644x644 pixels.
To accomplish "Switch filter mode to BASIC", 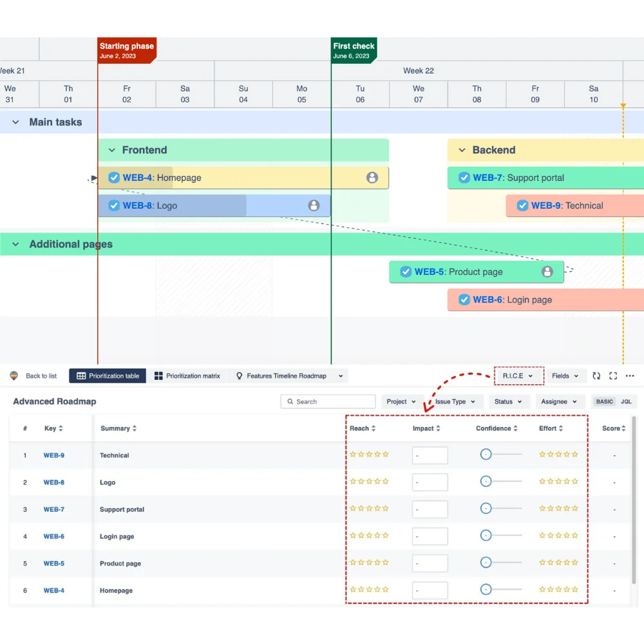I will pos(604,401).
